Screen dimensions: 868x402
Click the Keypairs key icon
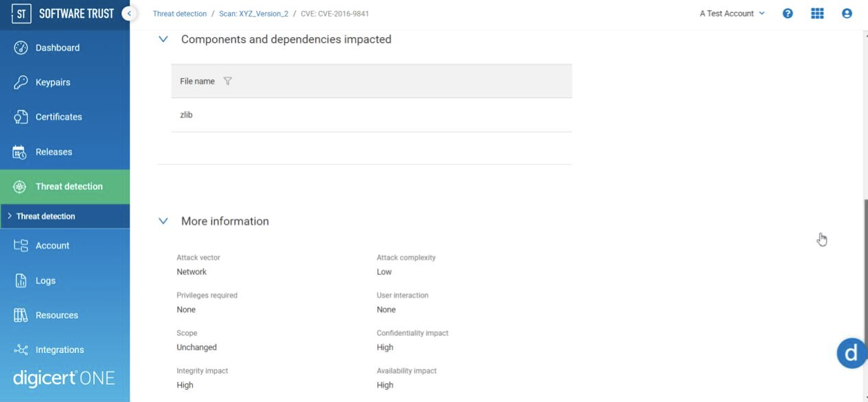[x=21, y=82]
